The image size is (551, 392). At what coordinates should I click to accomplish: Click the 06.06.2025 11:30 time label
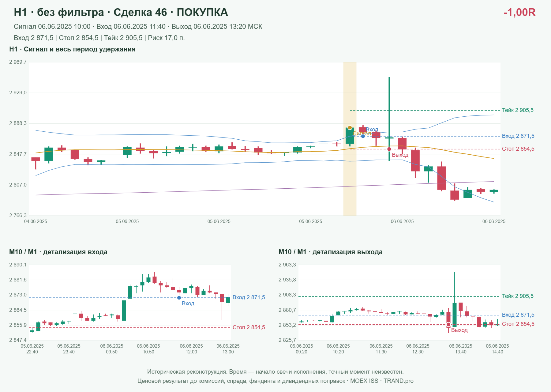click(381, 349)
